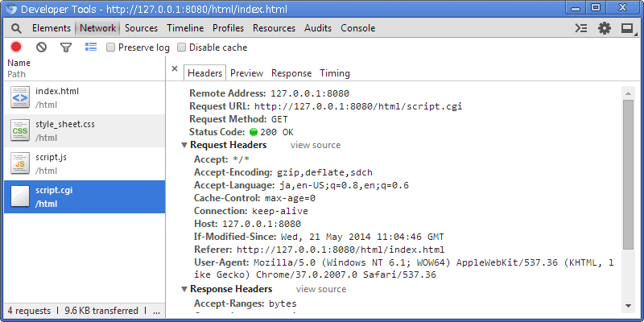Open the Elements panel tab

tap(52, 28)
